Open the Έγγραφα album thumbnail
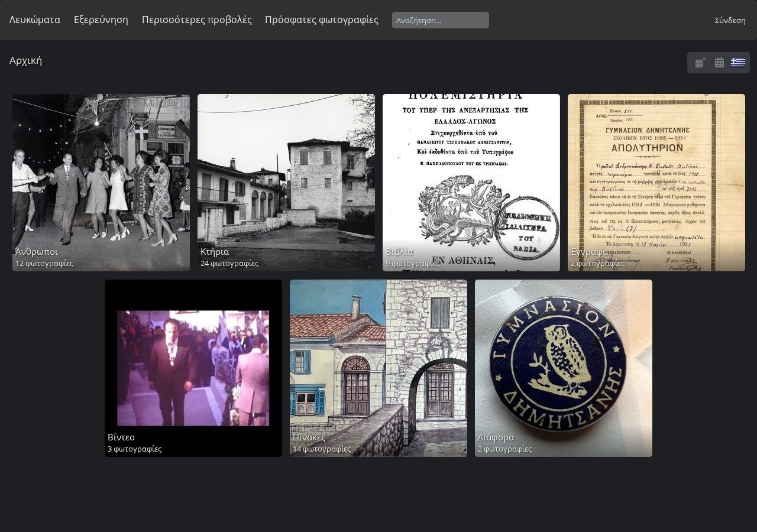This screenshot has width=757, height=532. point(656,183)
